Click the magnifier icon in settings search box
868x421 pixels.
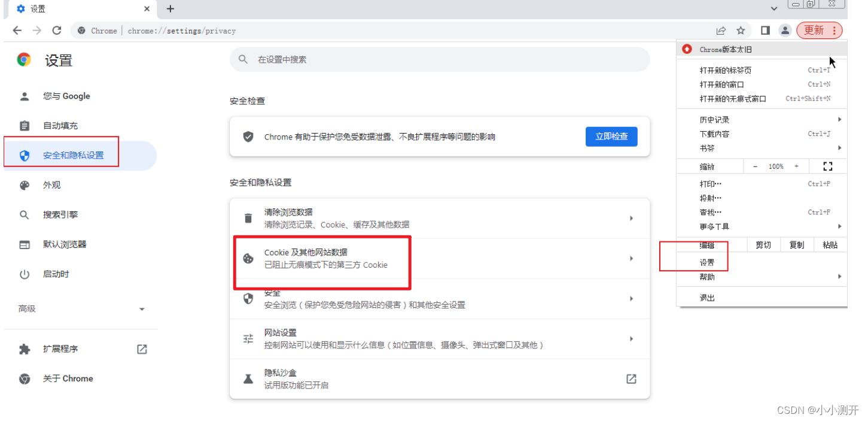point(243,59)
